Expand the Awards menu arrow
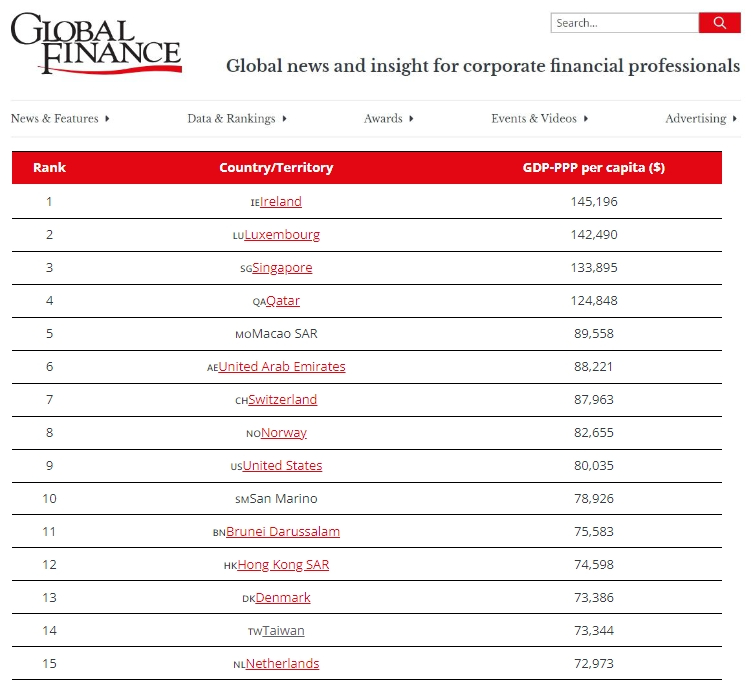753x681 pixels. point(411,119)
